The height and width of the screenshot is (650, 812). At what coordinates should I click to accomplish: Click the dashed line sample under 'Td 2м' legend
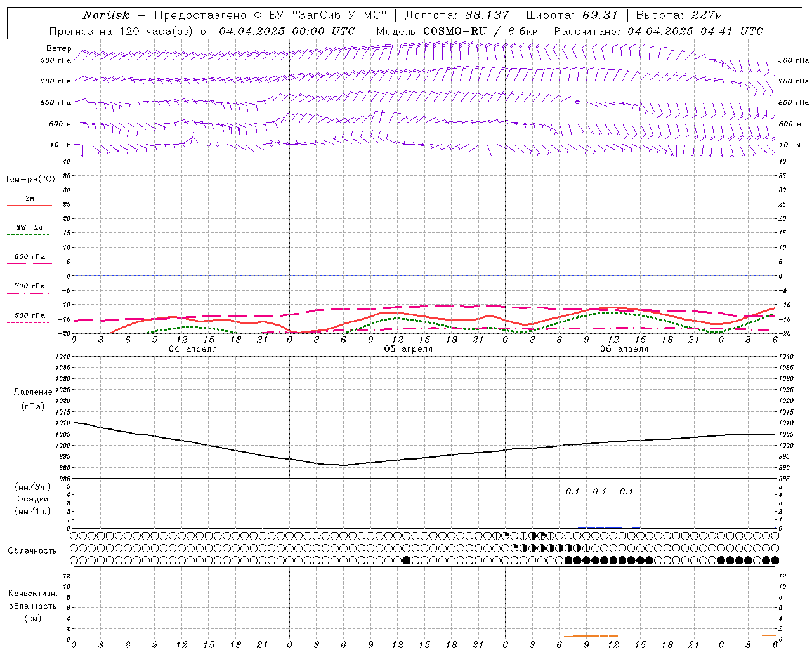coord(29,235)
